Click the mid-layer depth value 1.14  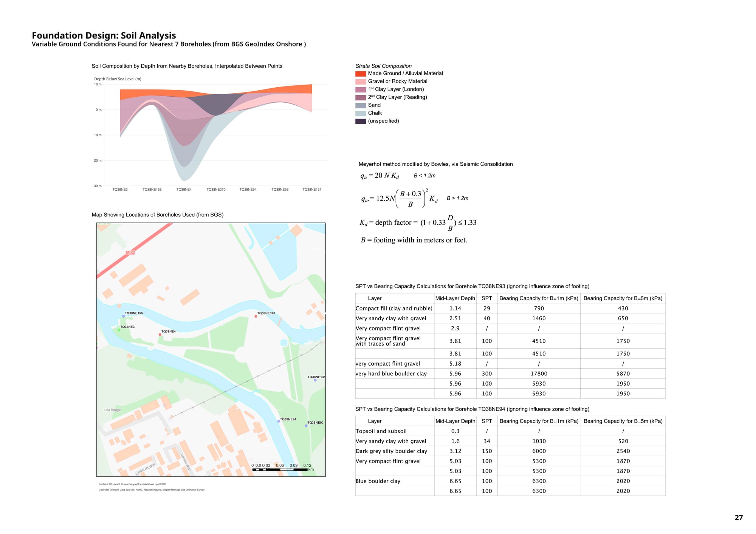[x=455, y=308]
